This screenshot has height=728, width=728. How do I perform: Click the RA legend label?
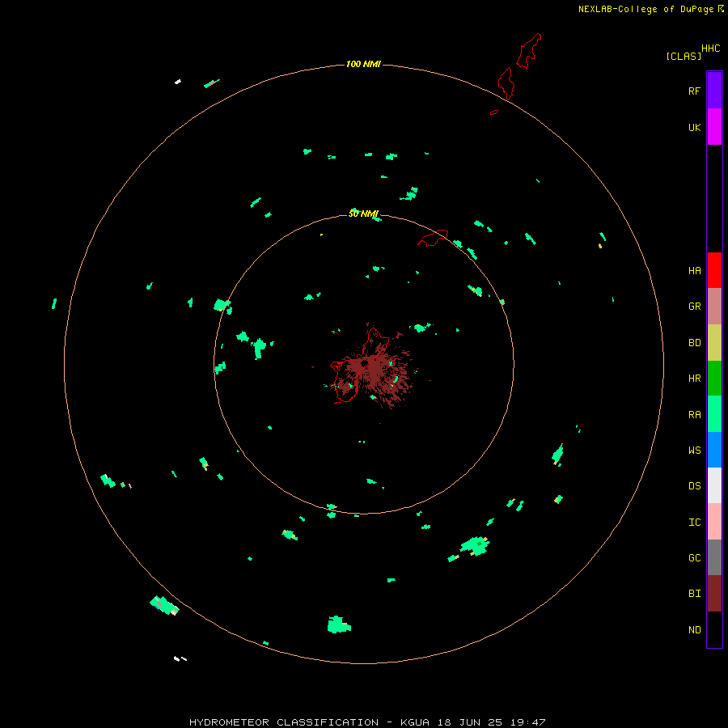coord(694,415)
